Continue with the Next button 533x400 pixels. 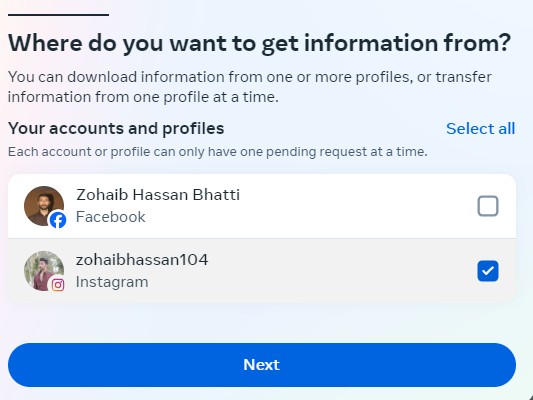click(x=262, y=365)
